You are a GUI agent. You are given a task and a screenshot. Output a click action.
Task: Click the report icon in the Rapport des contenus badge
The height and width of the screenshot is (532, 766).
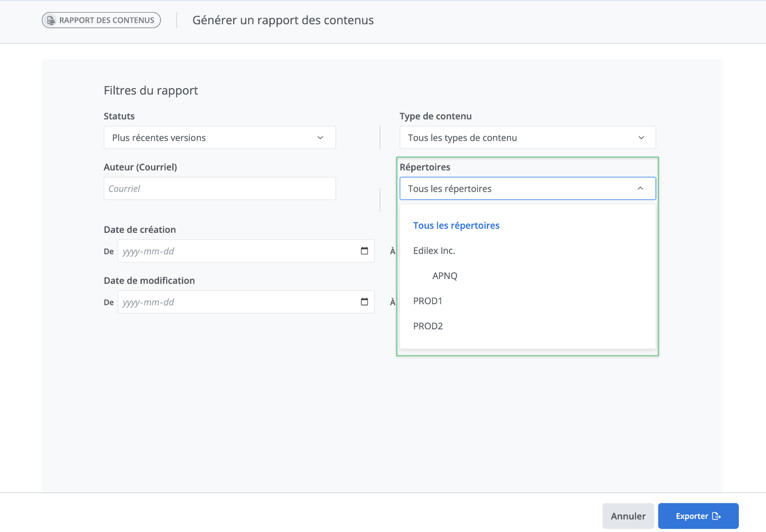51,20
